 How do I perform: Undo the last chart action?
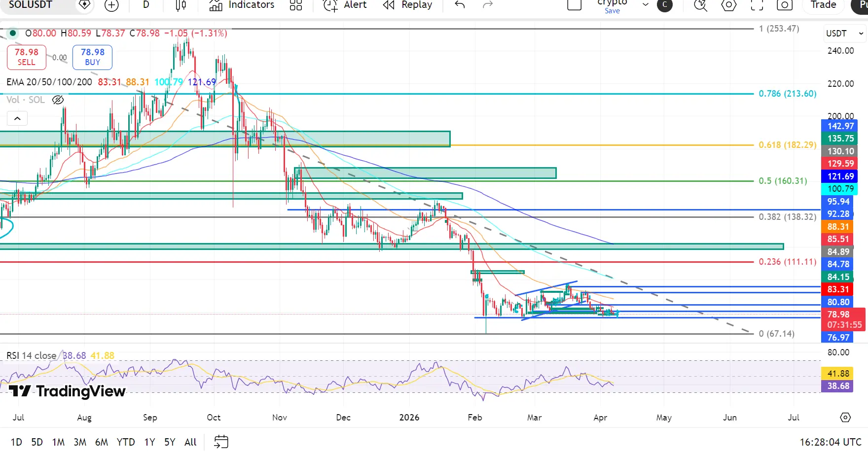(460, 5)
